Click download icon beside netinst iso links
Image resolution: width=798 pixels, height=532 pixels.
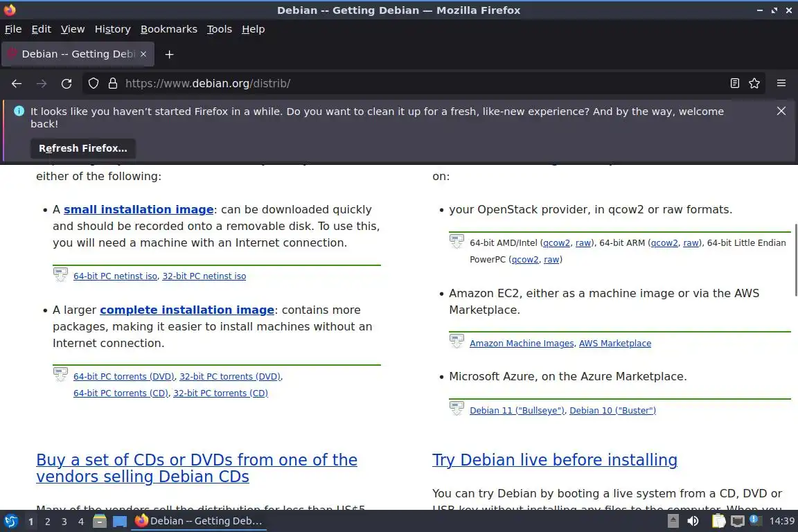60,274
